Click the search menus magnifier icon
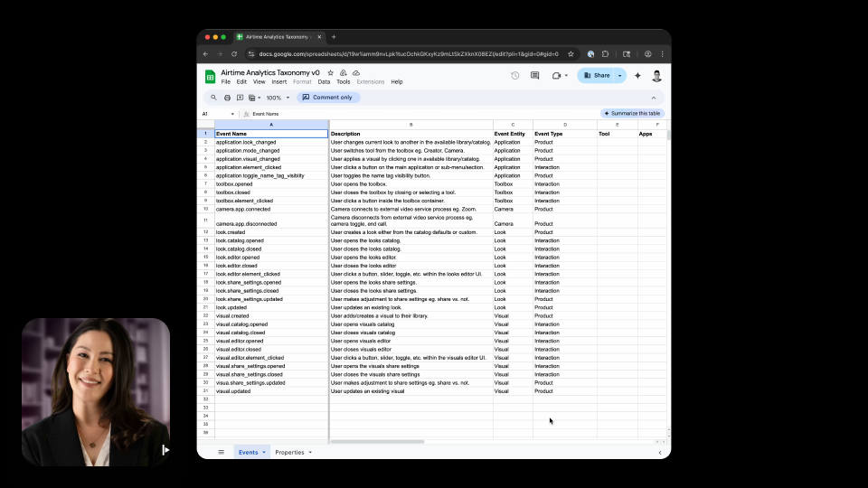 coord(214,98)
